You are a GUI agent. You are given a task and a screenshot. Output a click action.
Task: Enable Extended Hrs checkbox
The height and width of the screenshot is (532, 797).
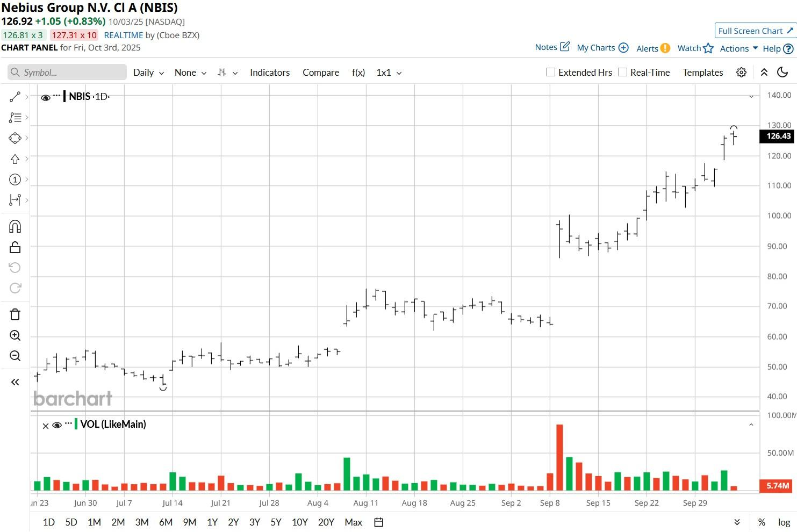tap(550, 72)
